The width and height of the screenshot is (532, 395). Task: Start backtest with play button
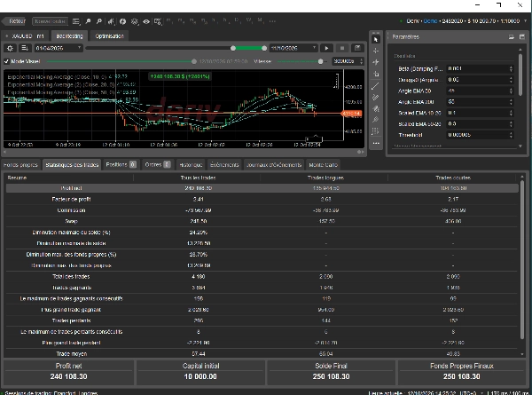326,48
